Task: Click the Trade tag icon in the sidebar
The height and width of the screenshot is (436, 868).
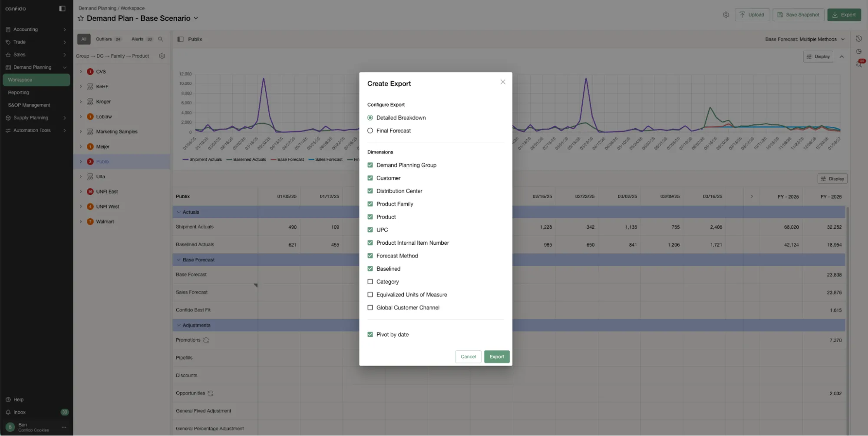Action: (x=8, y=42)
